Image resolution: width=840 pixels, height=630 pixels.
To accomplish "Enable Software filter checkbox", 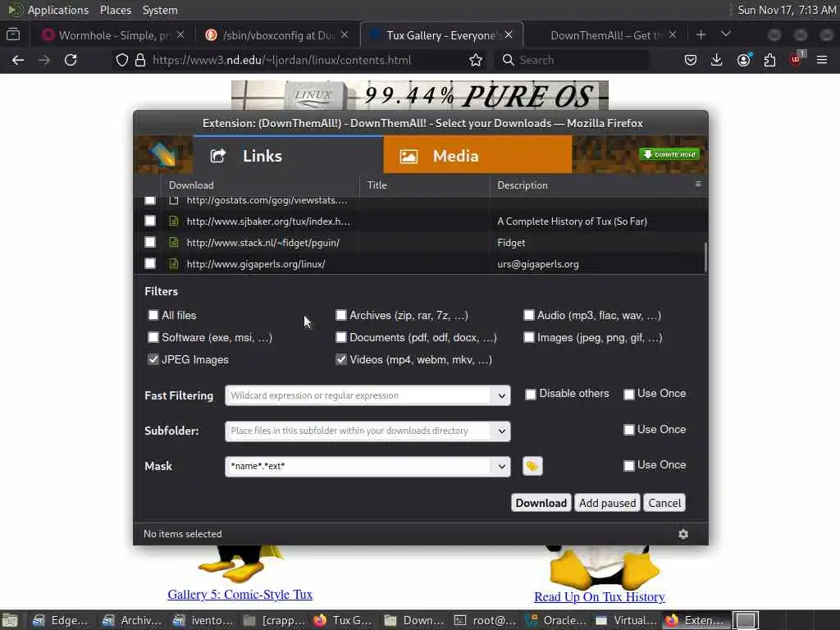I will click(x=153, y=337).
